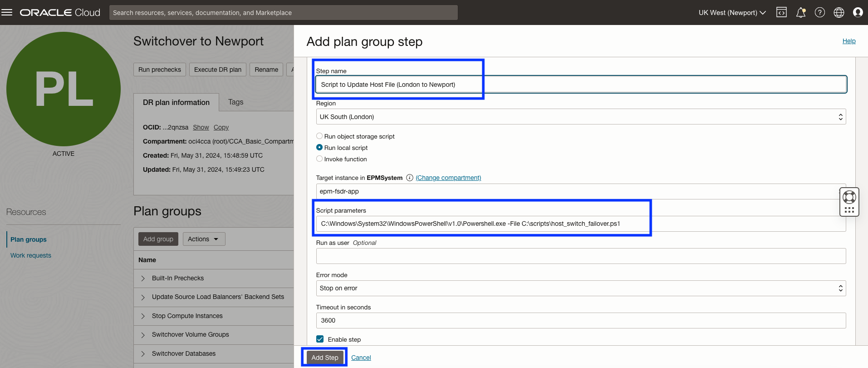Switch to the Tags tab
This screenshot has height=368, width=868.
(235, 102)
